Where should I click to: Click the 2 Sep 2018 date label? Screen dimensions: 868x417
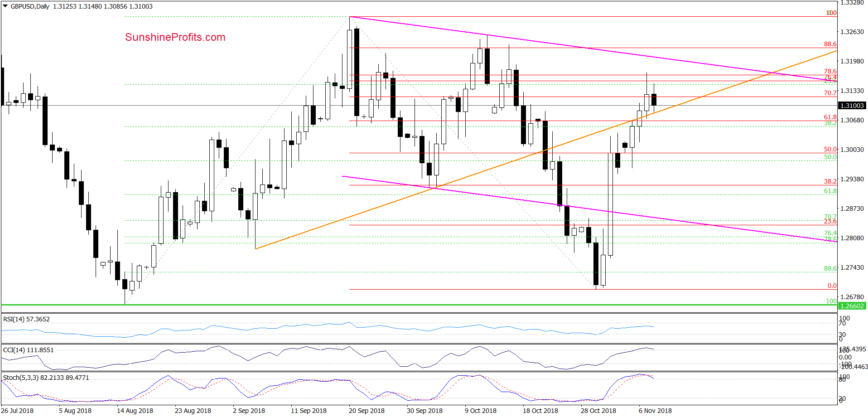coord(249,411)
